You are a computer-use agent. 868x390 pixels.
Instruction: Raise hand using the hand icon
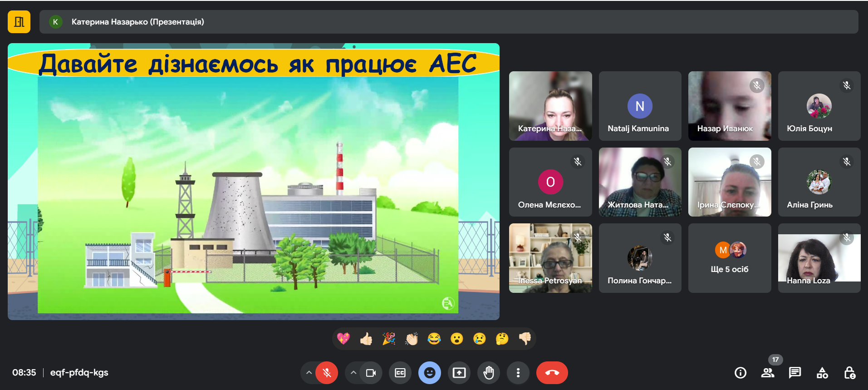489,373
